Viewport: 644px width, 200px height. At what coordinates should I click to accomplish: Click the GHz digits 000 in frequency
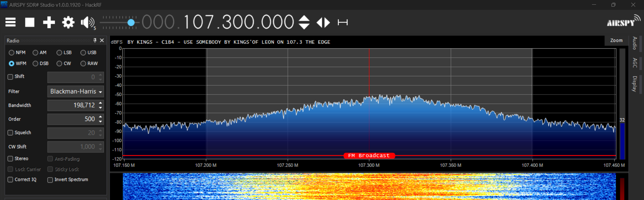pyautogui.click(x=158, y=22)
